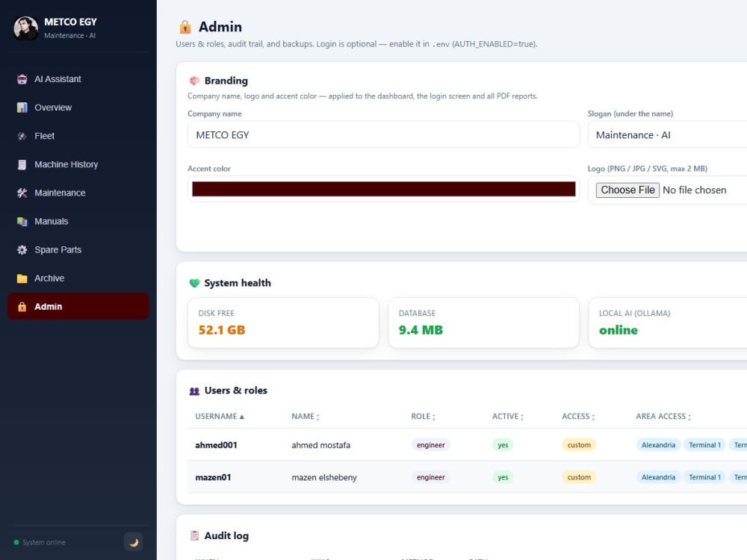747x560 pixels.
Task: Select the Machine History notebook icon
Action: [x=22, y=165]
